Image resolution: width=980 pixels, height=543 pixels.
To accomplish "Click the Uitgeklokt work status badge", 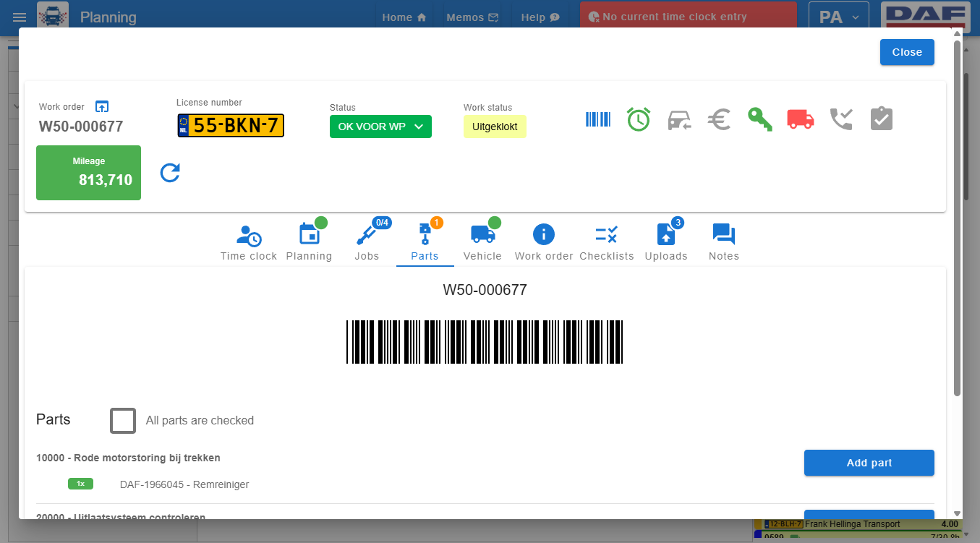I will 495,127.
